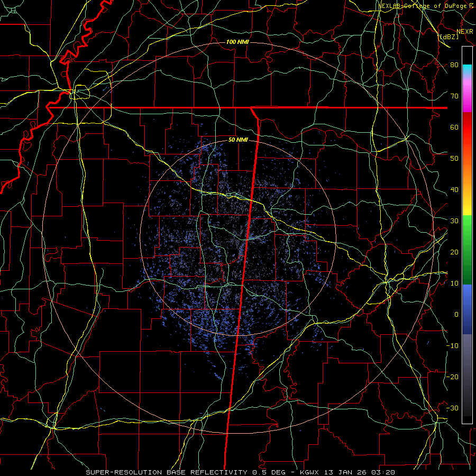The height and width of the screenshot is (476, 476).
Task: Click the "100 NMI" range ring label
Action: coord(237,42)
